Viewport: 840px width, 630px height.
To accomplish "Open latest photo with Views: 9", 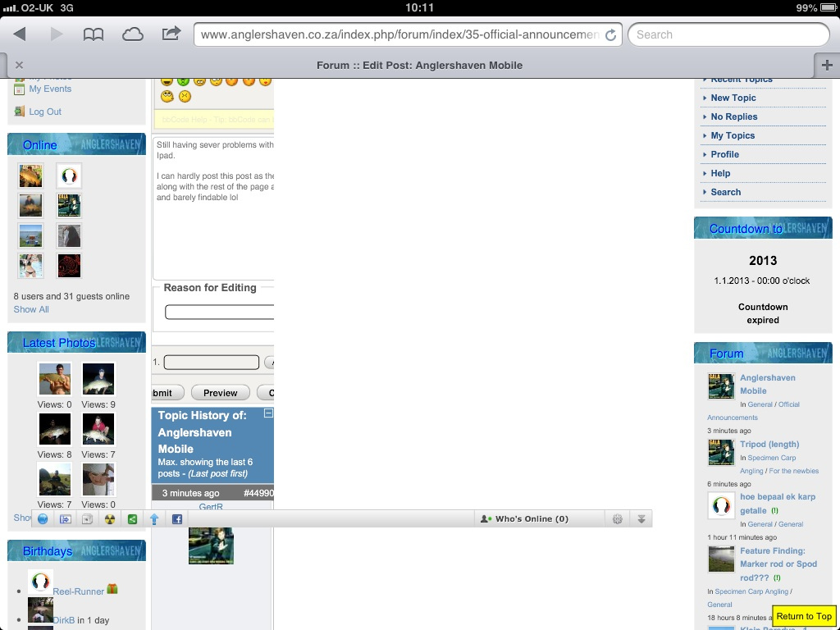I will click(x=98, y=379).
